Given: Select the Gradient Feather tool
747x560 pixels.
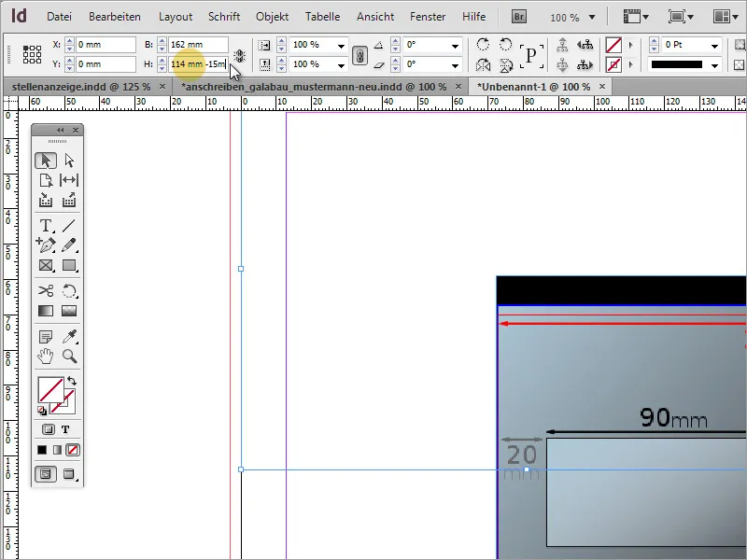Looking at the screenshot, I should click(x=69, y=311).
